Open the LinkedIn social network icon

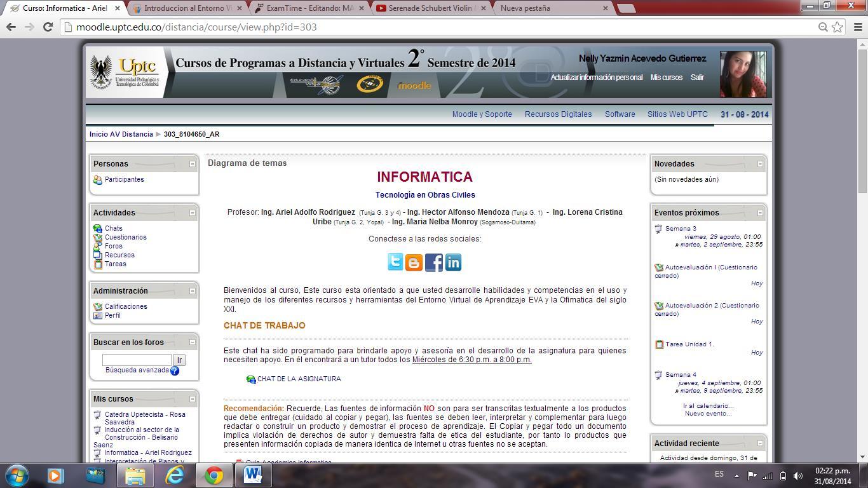coord(453,262)
